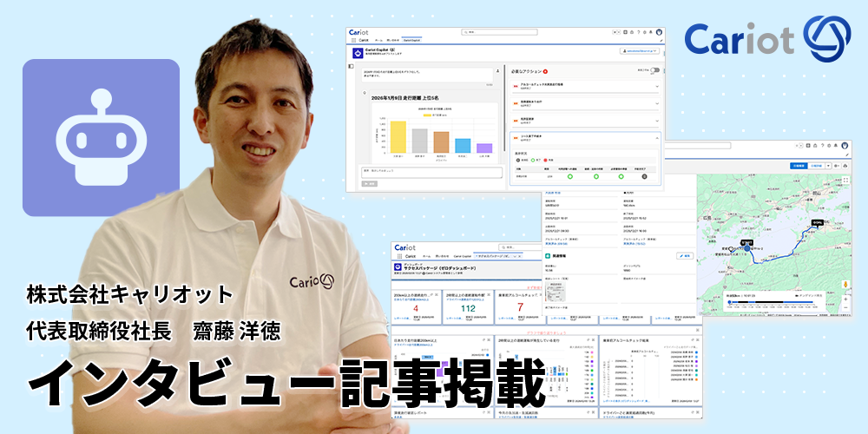Zoom out on the map
This screenshot has width=868, height=434.
(x=845, y=306)
